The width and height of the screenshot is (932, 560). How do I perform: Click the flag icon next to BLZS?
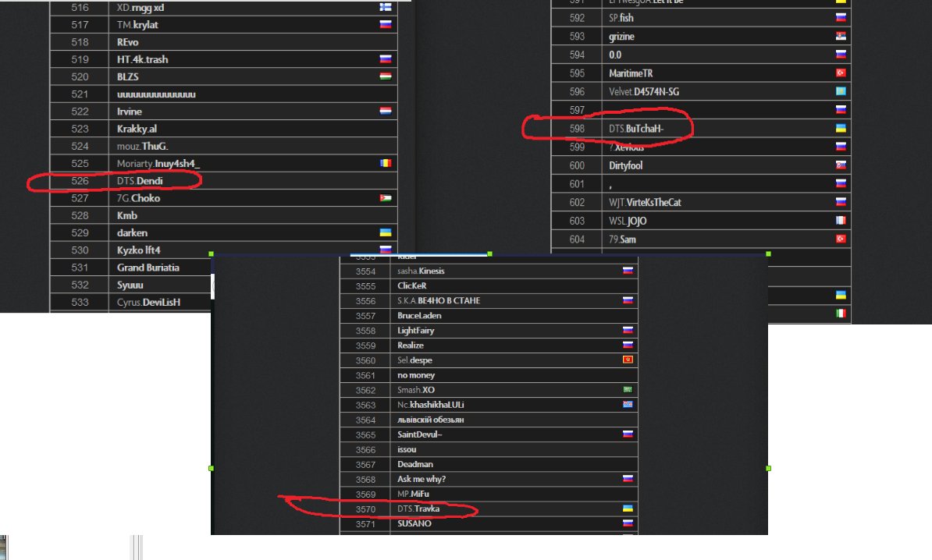click(385, 76)
